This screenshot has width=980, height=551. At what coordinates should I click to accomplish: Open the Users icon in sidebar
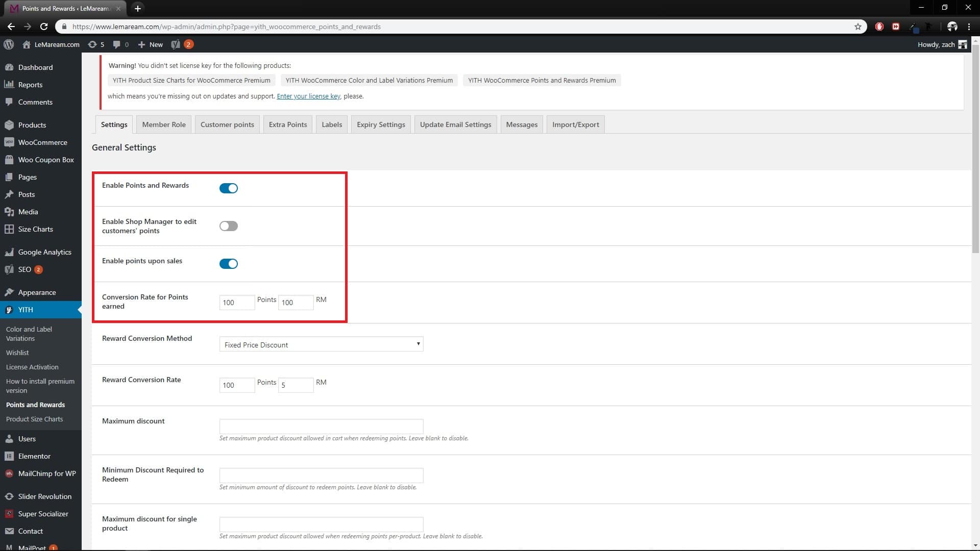(x=9, y=439)
